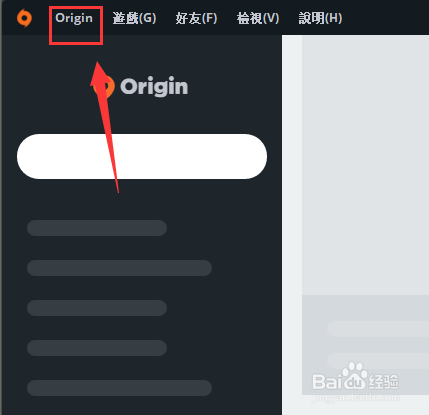Click the large Origin wordmark in sidebar
The width and height of the screenshot is (429, 415).
(x=154, y=87)
